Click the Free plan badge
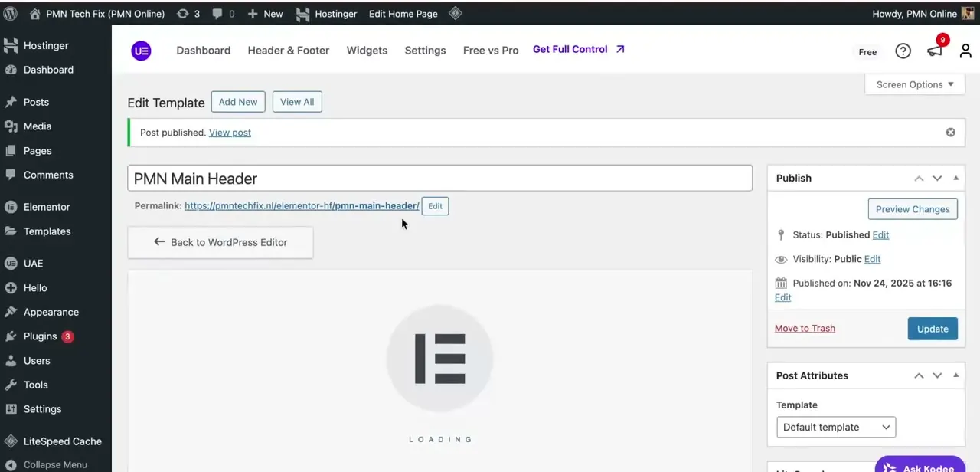Screen dimensions: 980x472 click(867, 52)
